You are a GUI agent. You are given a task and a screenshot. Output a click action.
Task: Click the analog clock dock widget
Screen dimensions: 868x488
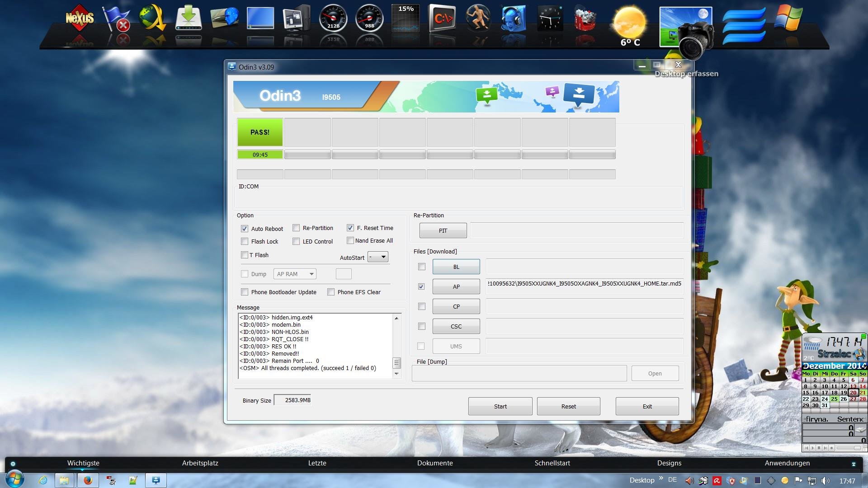[550, 18]
